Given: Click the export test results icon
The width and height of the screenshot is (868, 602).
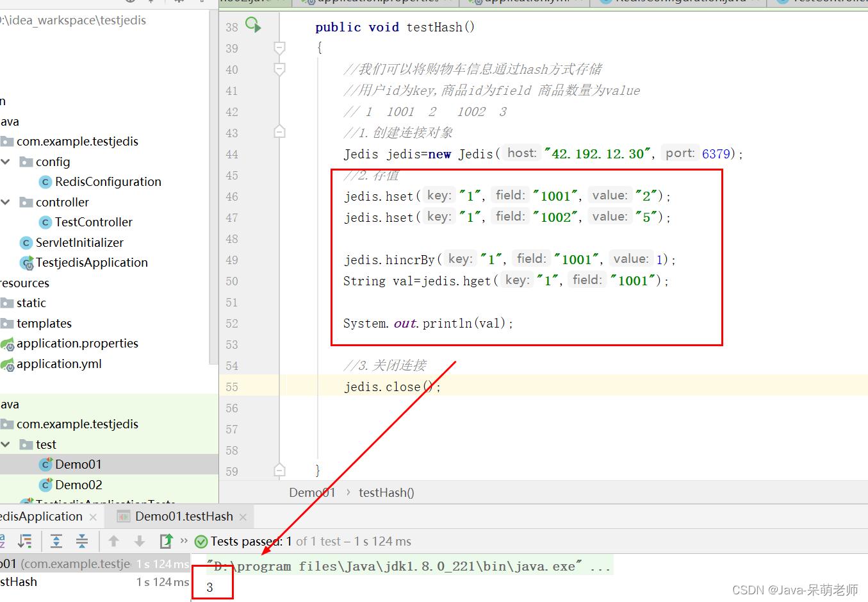Looking at the screenshot, I should coord(166,541).
